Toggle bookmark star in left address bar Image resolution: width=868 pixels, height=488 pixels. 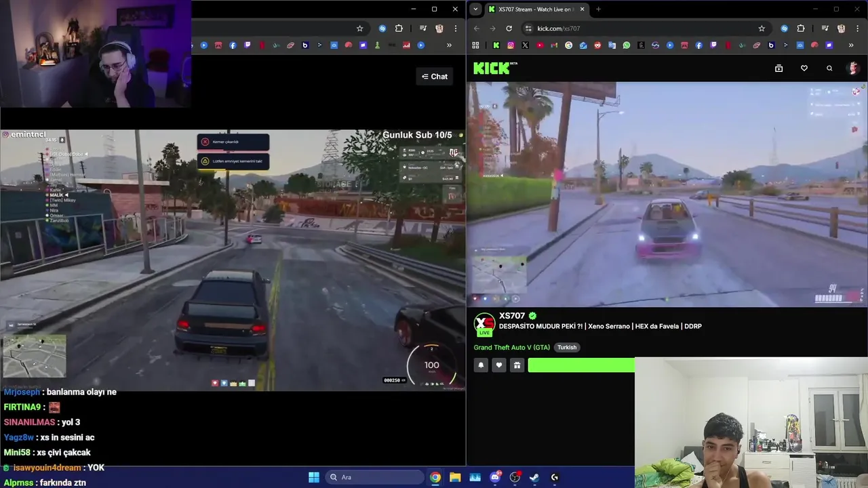(360, 28)
